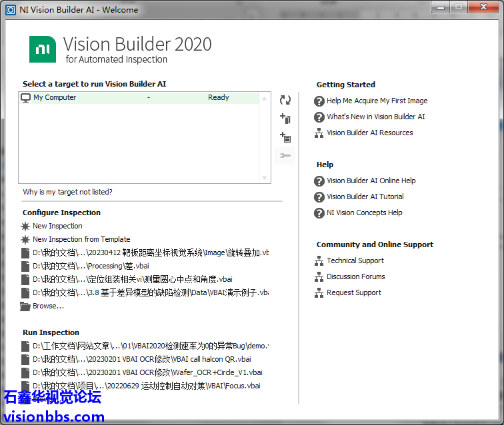
Task: Click the add remote target icon
Action: pyautogui.click(x=285, y=119)
